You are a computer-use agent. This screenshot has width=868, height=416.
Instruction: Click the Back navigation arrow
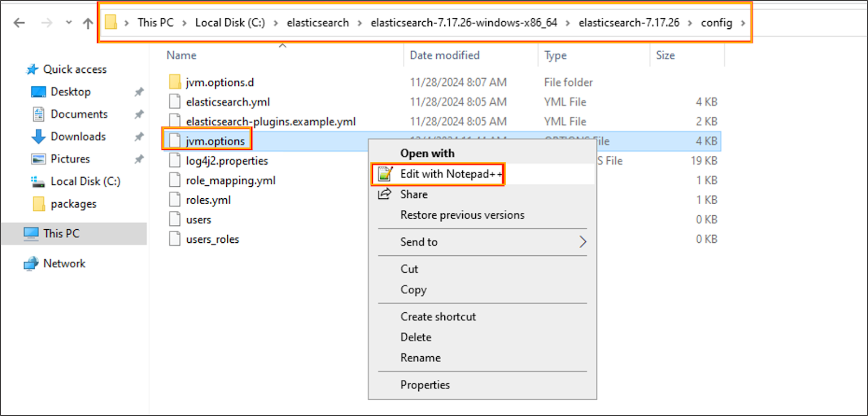pos(20,23)
